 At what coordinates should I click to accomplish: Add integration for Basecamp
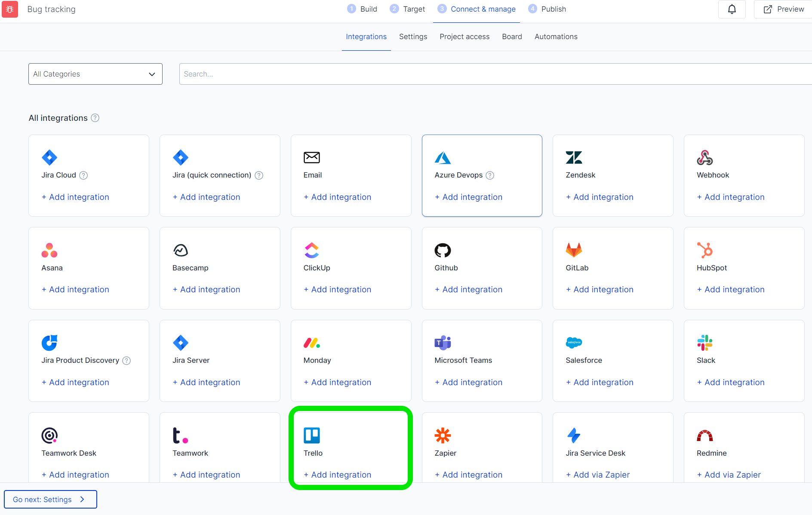coord(206,289)
